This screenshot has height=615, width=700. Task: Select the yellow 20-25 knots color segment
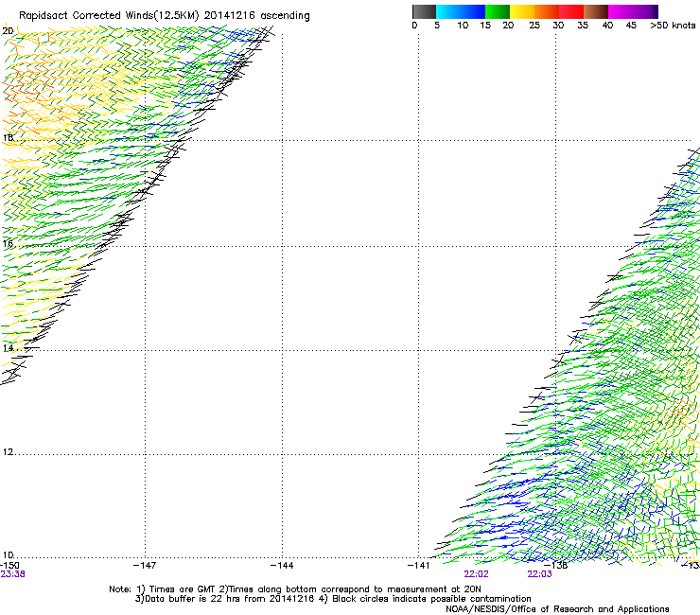(x=522, y=11)
